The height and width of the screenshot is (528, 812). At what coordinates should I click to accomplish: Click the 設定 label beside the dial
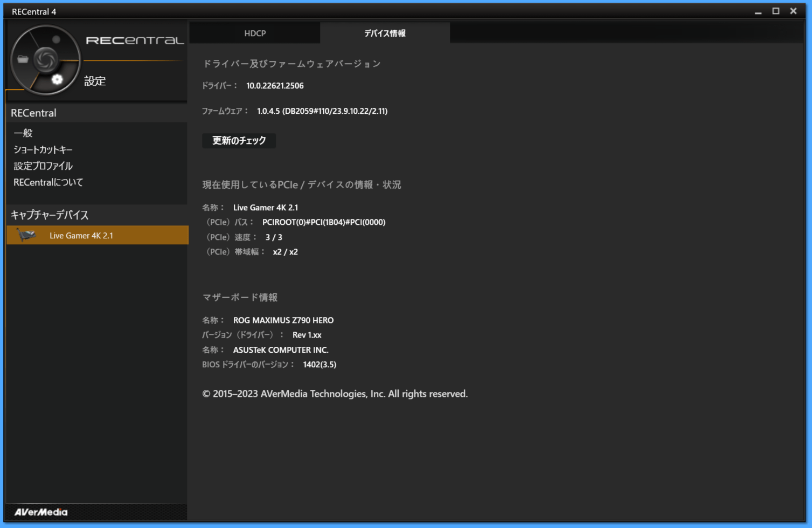[x=95, y=81]
